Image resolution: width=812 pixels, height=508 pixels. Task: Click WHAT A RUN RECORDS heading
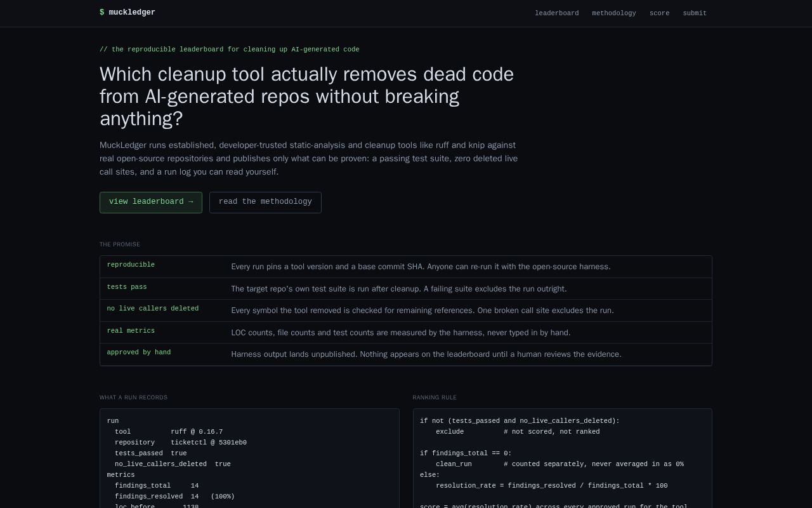pyautogui.click(x=133, y=398)
